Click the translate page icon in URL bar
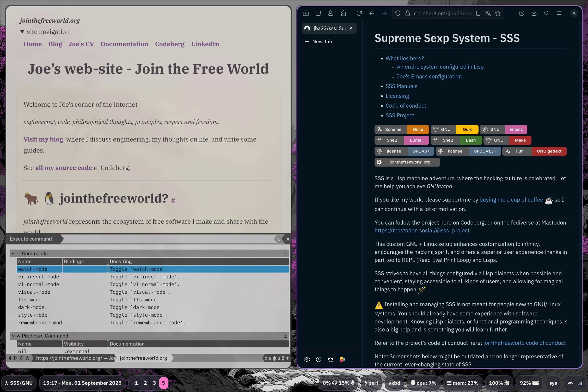Screen dimensions: 588x392 (488, 13)
